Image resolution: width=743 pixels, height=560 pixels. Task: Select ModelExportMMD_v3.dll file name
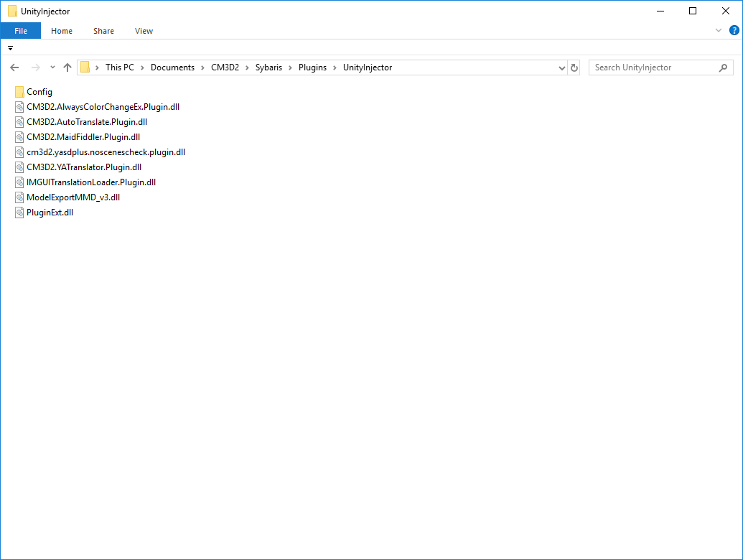tap(73, 197)
